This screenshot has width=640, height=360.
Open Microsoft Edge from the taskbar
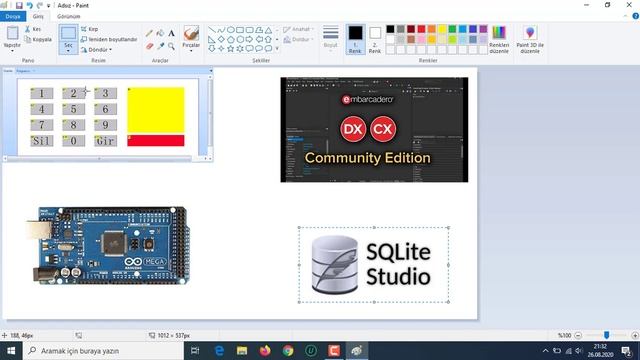[219, 351]
